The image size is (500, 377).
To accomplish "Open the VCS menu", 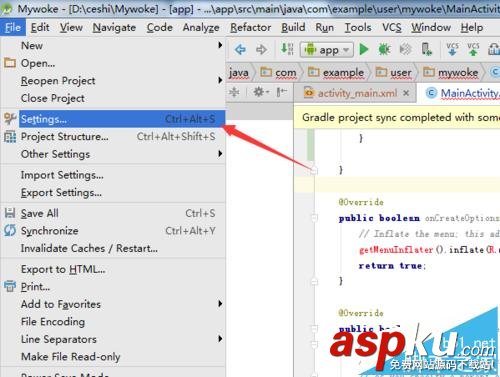I will pyautogui.click(x=392, y=27).
